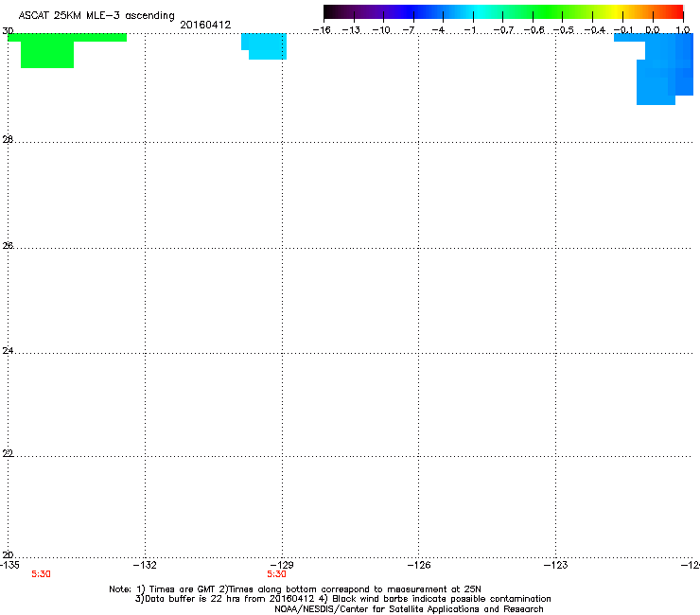Select the -7 color bar label
The image size is (700, 615).
click(409, 30)
